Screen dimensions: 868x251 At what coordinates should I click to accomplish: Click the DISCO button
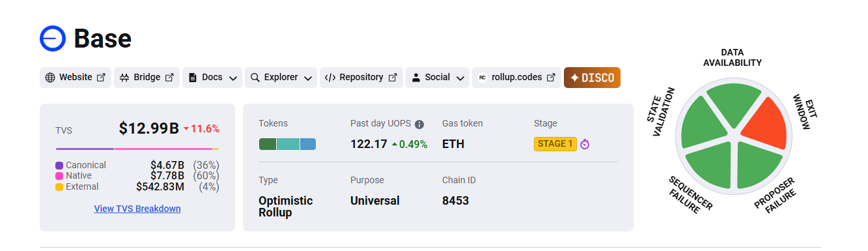point(592,78)
